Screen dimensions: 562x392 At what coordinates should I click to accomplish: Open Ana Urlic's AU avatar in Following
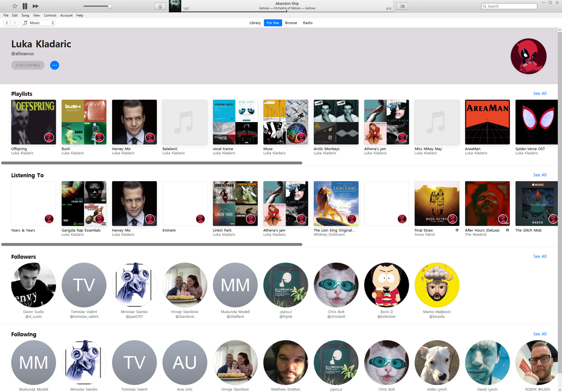pos(185,363)
